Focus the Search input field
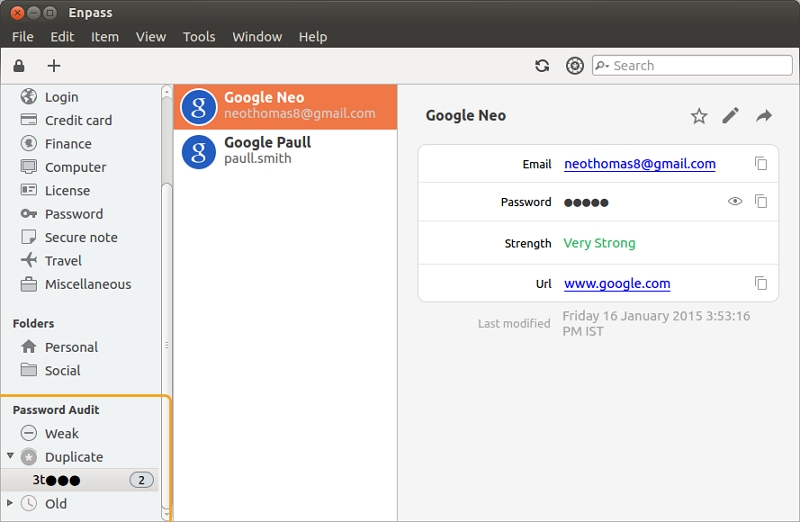 point(692,66)
